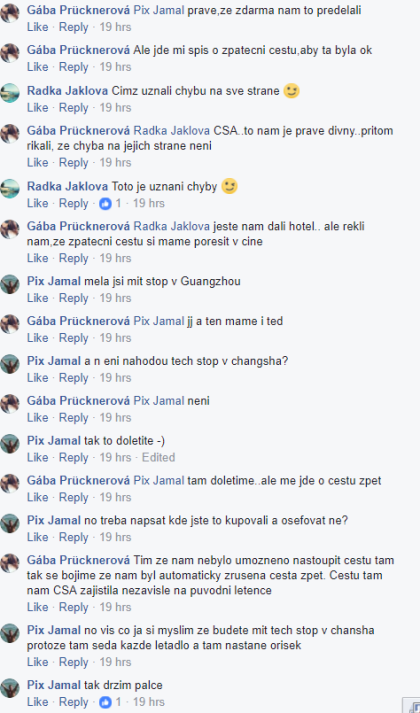
Task: Click Pix Jamal's avatar beside "tak to doletite"
Action: pyautogui.click(x=10, y=443)
